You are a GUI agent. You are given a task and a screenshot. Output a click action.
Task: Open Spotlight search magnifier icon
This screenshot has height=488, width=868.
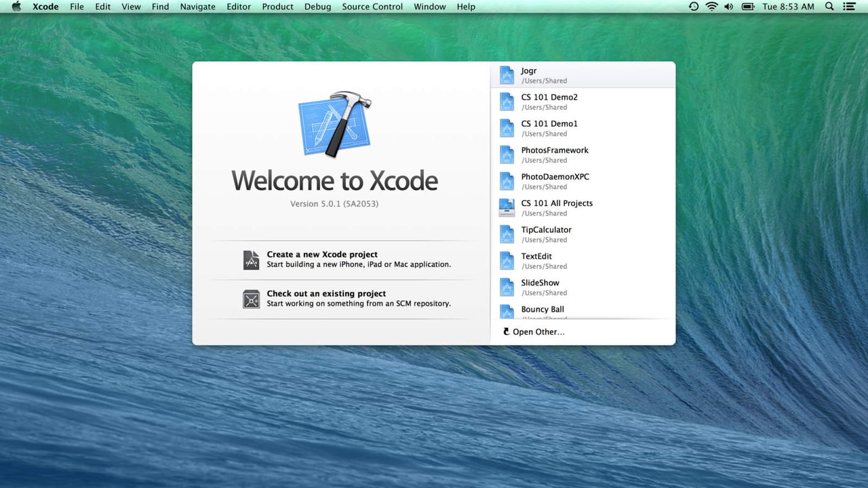tap(829, 7)
